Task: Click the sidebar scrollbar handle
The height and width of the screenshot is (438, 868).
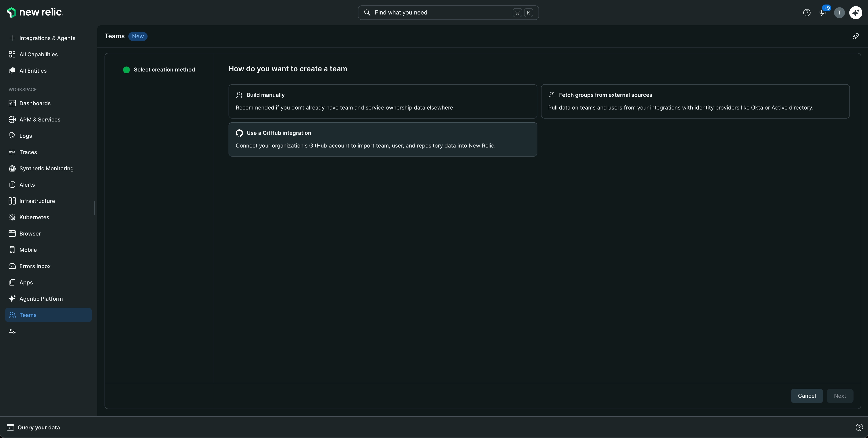Action: coord(94,208)
